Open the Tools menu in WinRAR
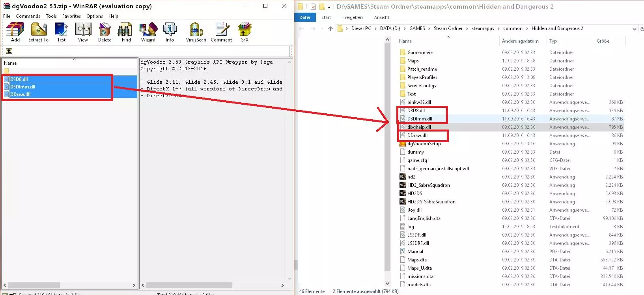644x295 pixels. pyautogui.click(x=51, y=16)
